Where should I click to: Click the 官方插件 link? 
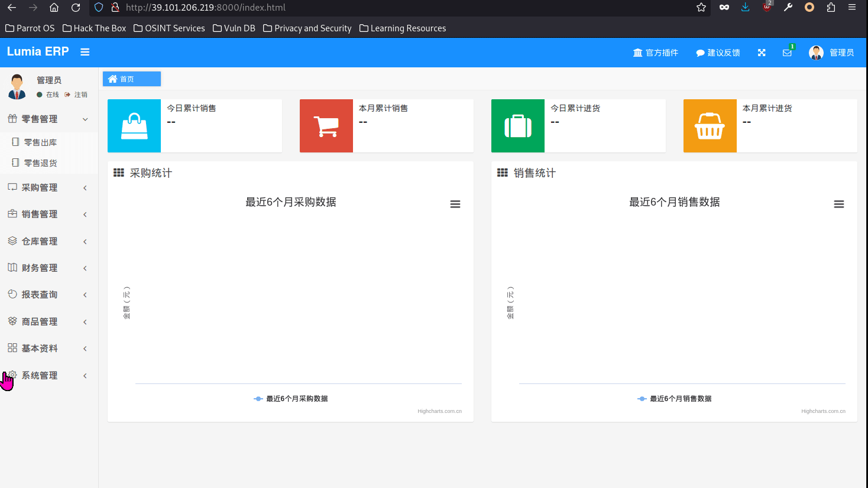pos(655,53)
